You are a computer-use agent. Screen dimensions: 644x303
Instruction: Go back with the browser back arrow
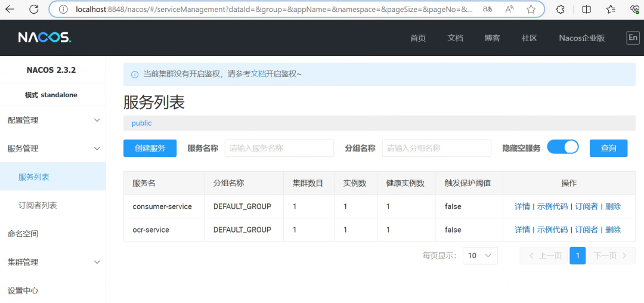10,10
